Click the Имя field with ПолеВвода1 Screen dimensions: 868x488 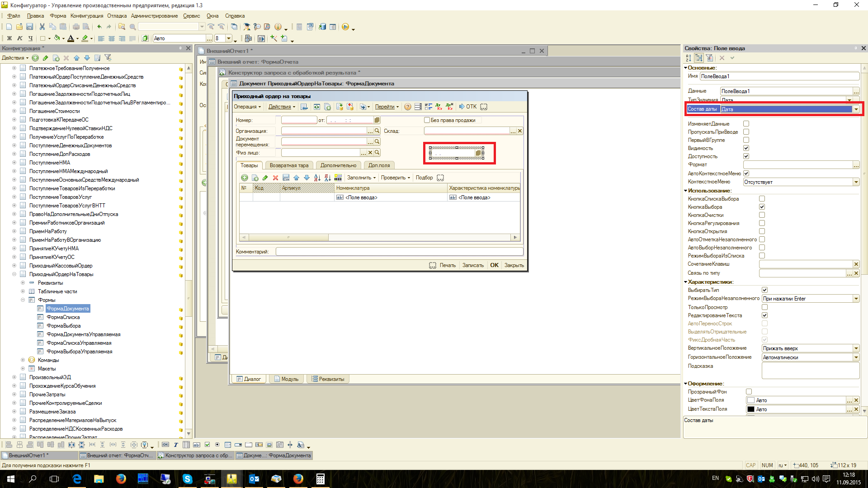(x=779, y=76)
